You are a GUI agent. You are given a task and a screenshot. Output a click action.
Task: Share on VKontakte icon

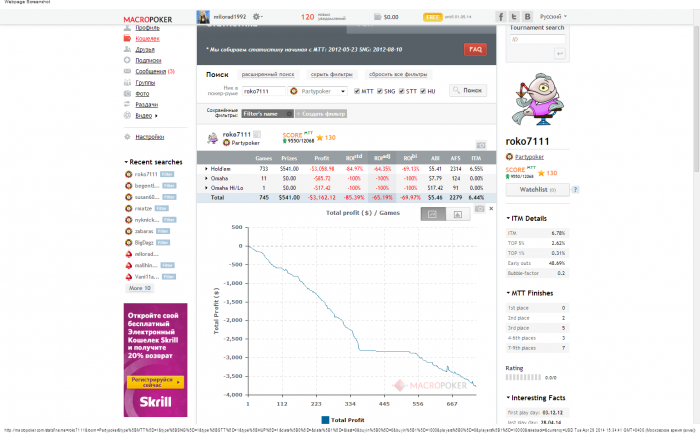[x=528, y=17]
